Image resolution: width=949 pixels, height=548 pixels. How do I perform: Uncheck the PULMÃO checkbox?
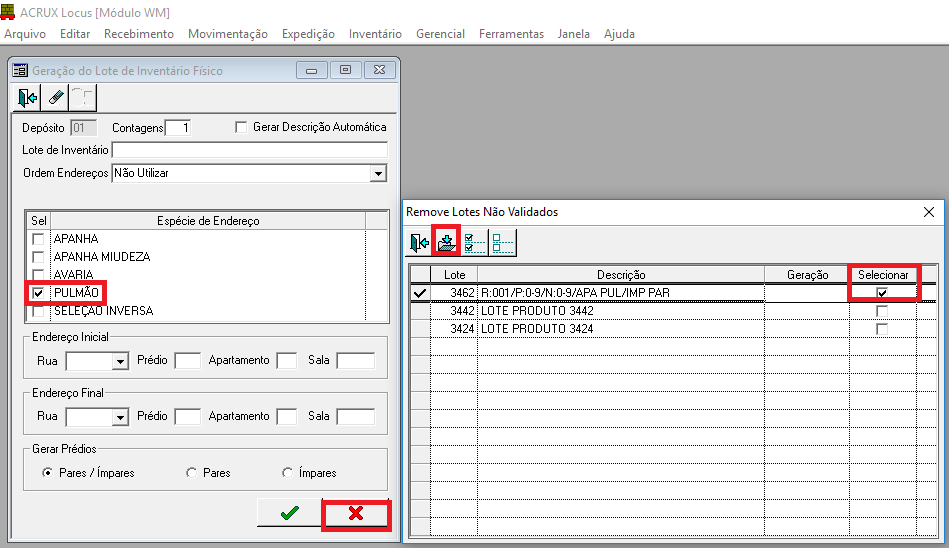[38, 293]
